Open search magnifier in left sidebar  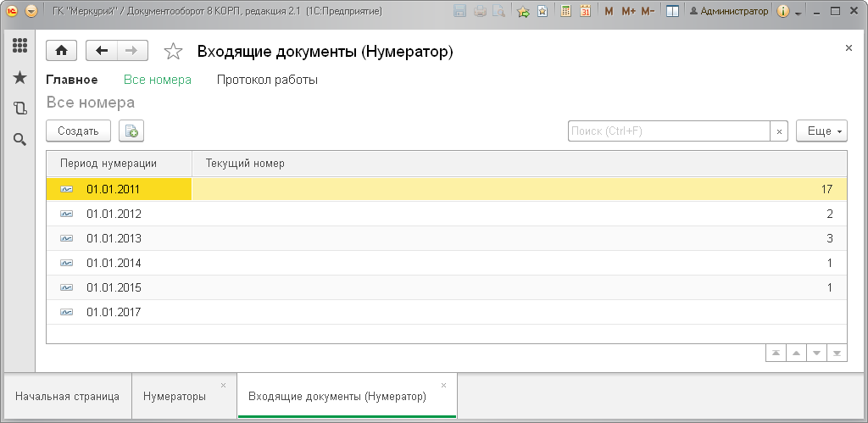click(x=20, y=140)
